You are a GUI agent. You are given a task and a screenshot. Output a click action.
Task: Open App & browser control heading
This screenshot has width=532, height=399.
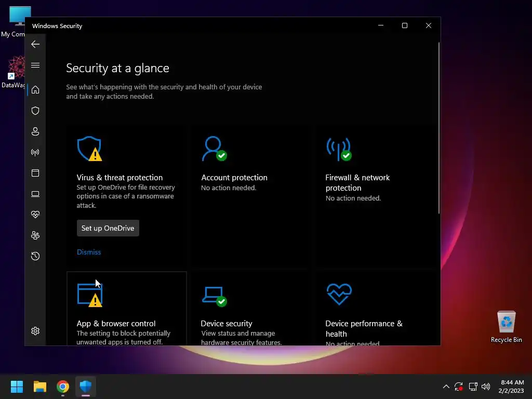[x=116, y=323]
